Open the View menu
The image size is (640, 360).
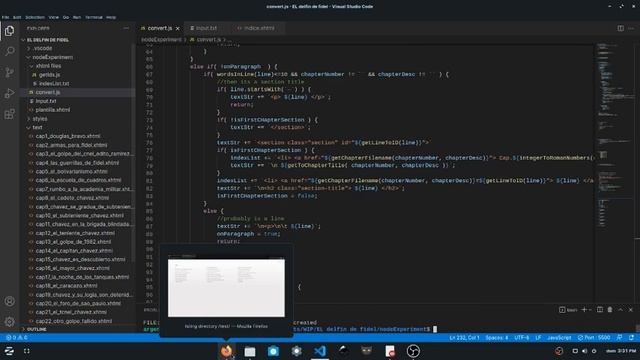(53, 18)
